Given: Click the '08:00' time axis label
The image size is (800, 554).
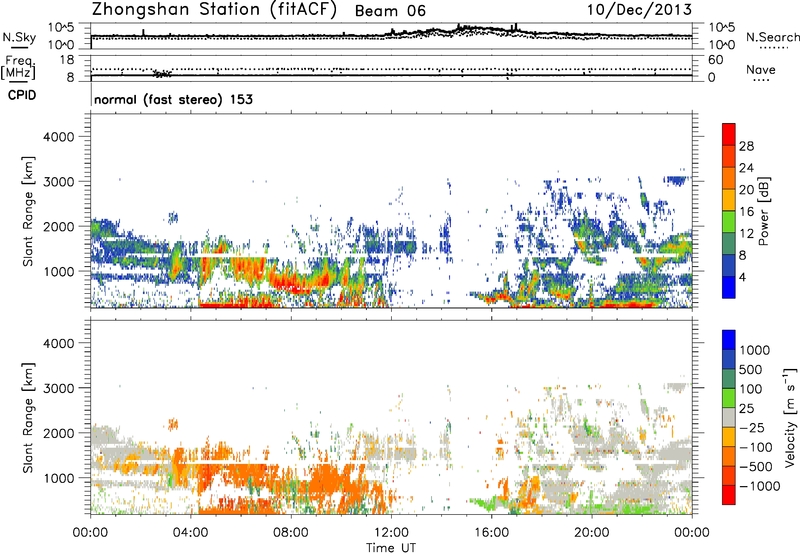Looking at the screenshot, I should tap(290, 532).
